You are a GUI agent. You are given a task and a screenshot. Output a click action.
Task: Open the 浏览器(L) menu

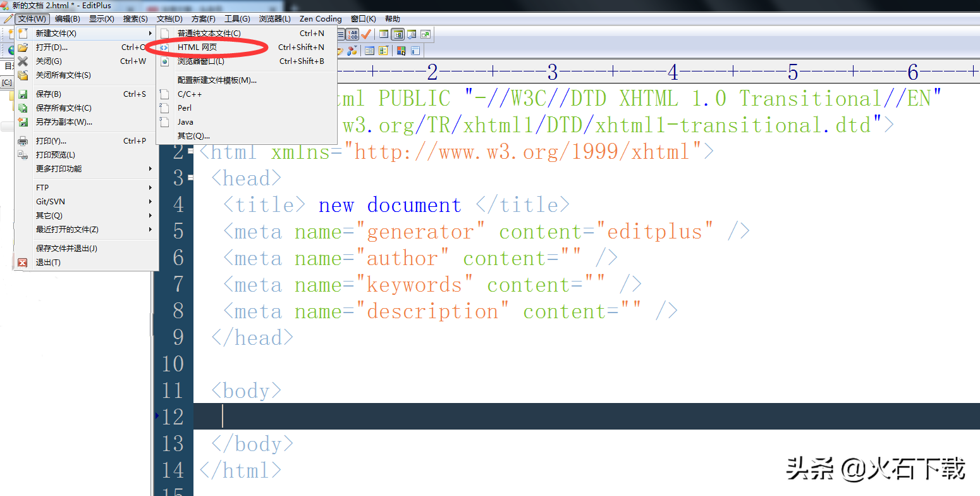275,19
